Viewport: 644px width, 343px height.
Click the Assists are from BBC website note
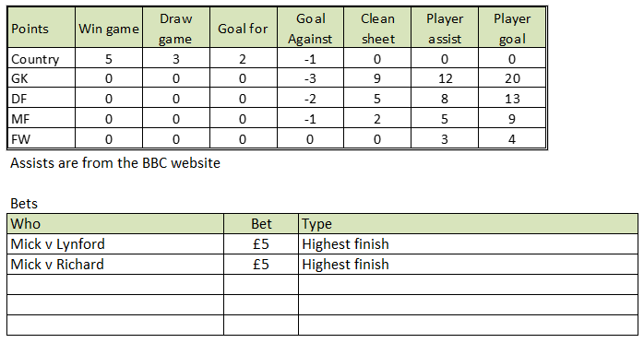coord(115,163)
